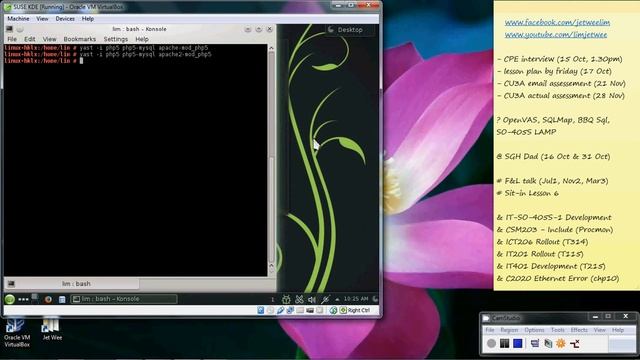Click the KDE panel software updater bug icon

pyautogui.click(x=286, y=299)
